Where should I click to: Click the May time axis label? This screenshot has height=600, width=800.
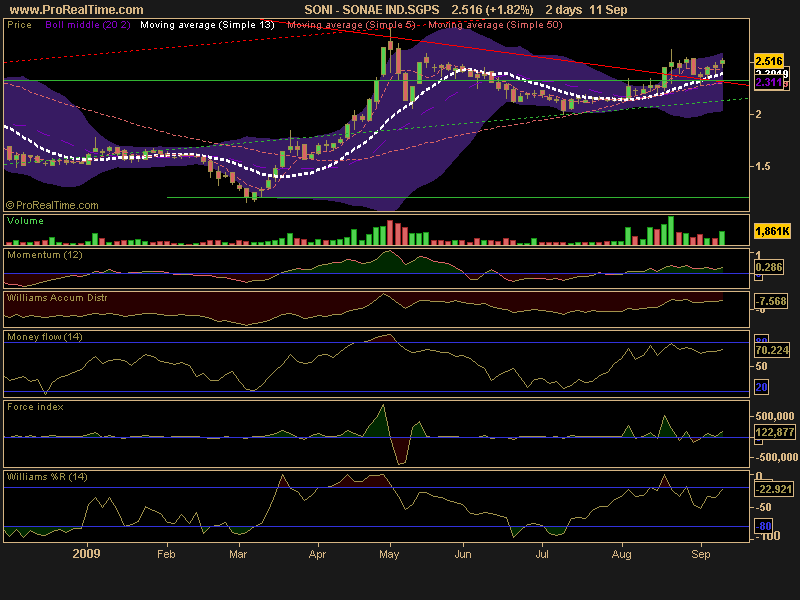point(389,555)
